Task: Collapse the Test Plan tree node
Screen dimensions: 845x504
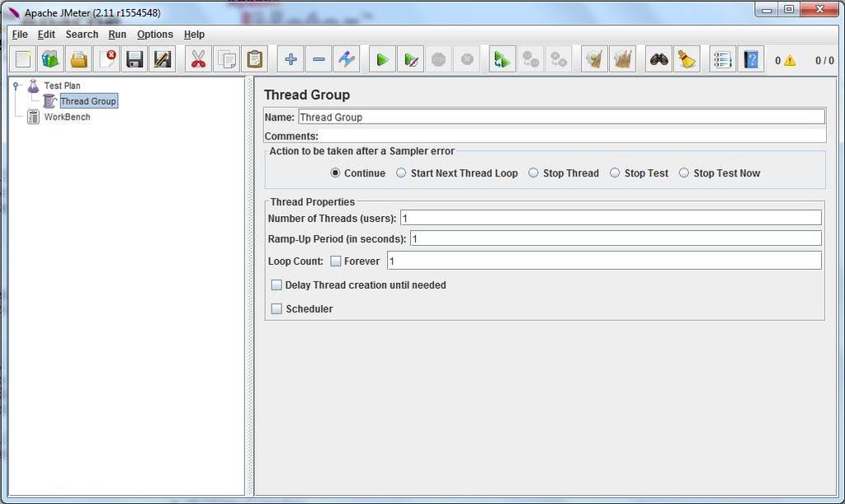Action: (17, 85)
